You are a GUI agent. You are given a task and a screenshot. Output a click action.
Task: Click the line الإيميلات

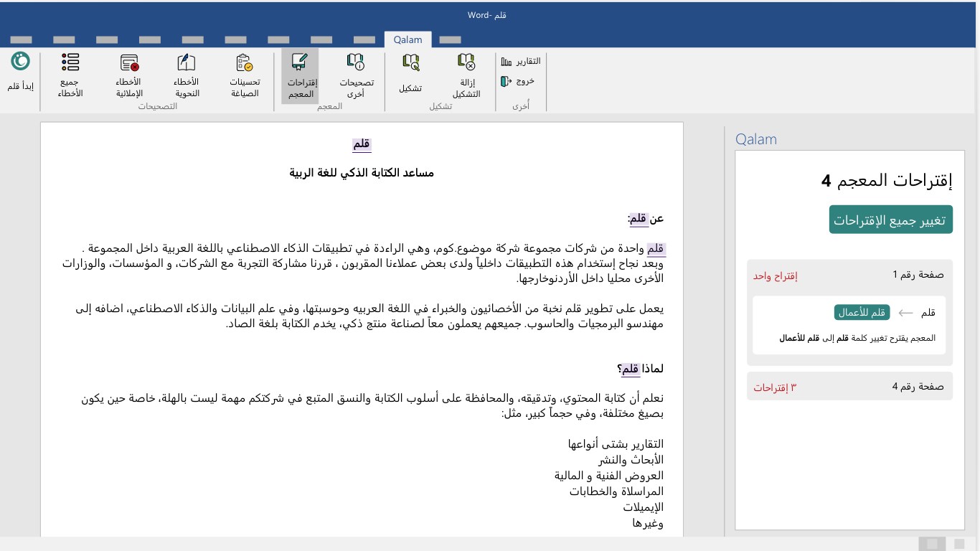coord(643,507)
